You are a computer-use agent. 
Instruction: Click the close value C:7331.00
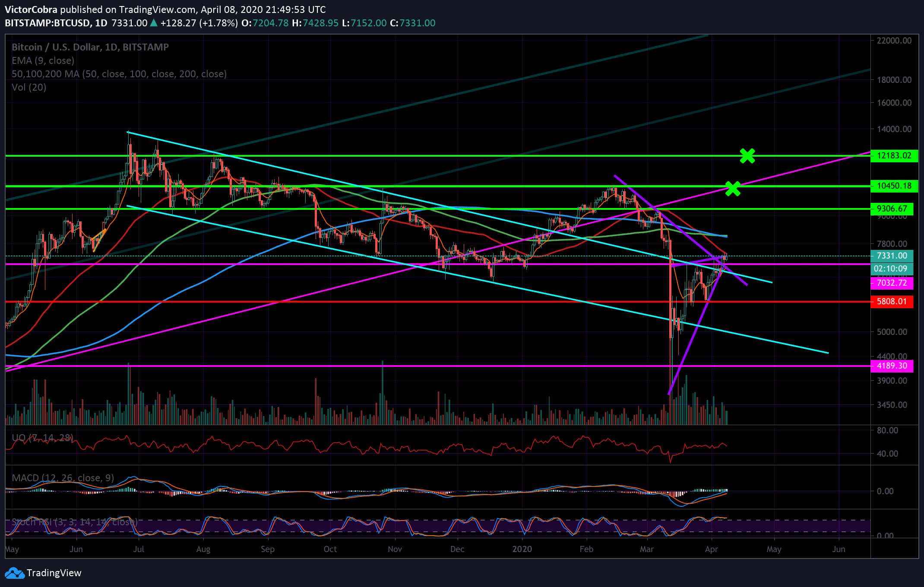coord(413,23)
